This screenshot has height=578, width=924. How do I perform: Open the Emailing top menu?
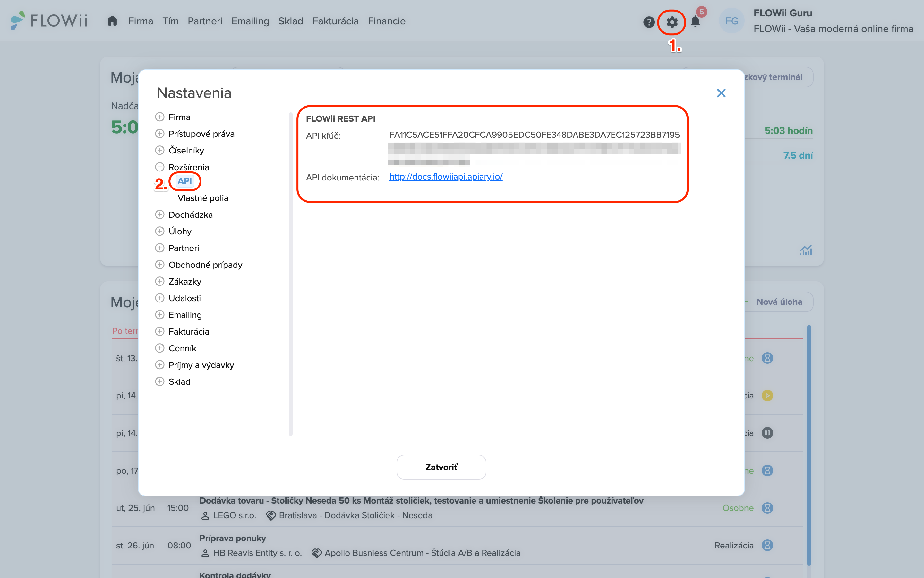(x=251, y=21)
